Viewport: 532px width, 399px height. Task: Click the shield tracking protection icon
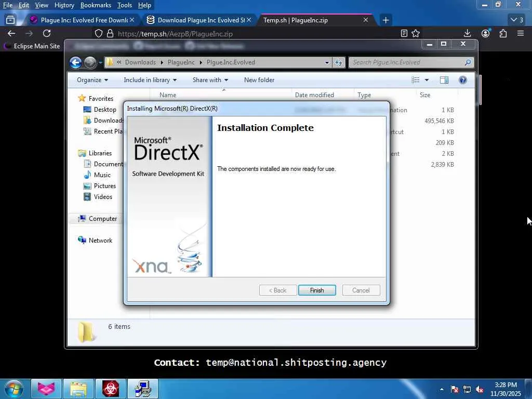(x=98, y=34)
